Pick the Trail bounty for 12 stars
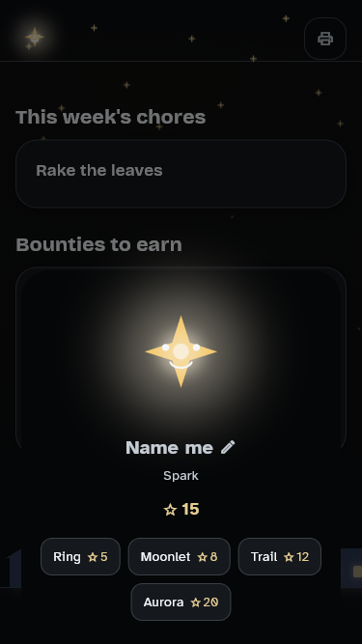The height and width of the screenshot is (644, 362). (280, 556)
